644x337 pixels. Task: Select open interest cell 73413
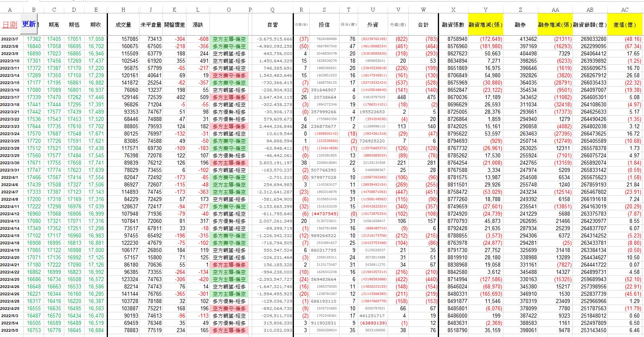tap(151, 39)
